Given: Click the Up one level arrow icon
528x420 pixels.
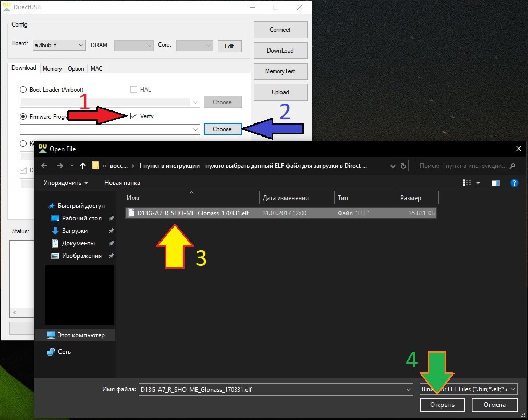Looking at the screenshot, I should click(83, 166).
